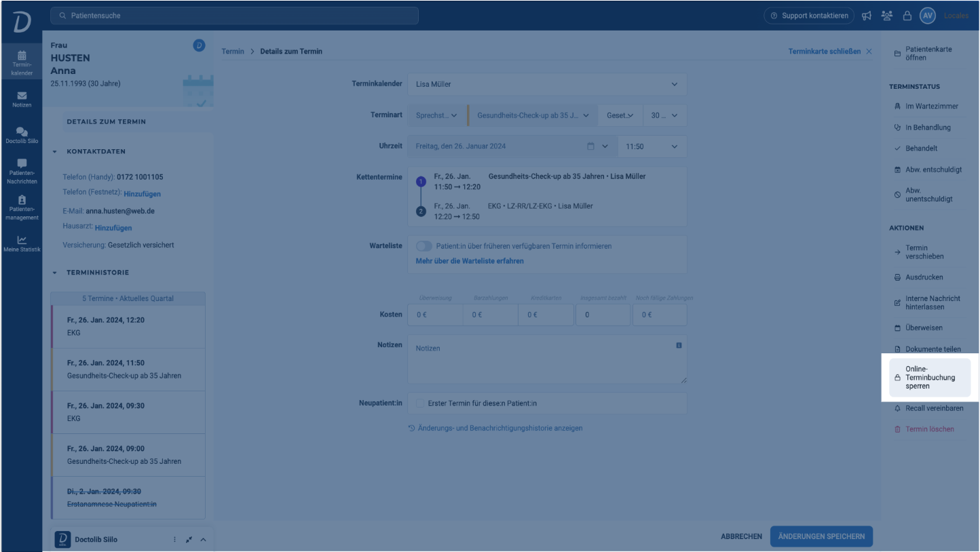Open the Sprechst... Terminart dropdown
Viewport: 980px width, 552px height.
[x=436, y=115]
